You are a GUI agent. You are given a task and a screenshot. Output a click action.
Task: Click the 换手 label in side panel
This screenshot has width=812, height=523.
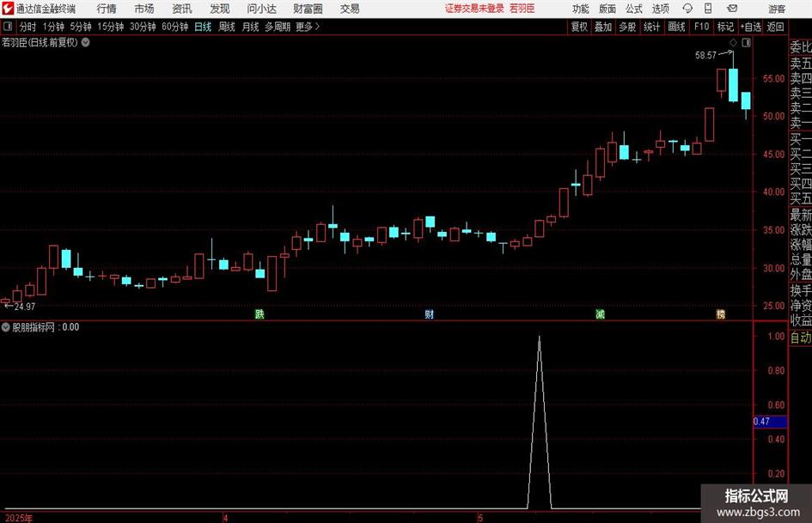click(x=801, y=290)
